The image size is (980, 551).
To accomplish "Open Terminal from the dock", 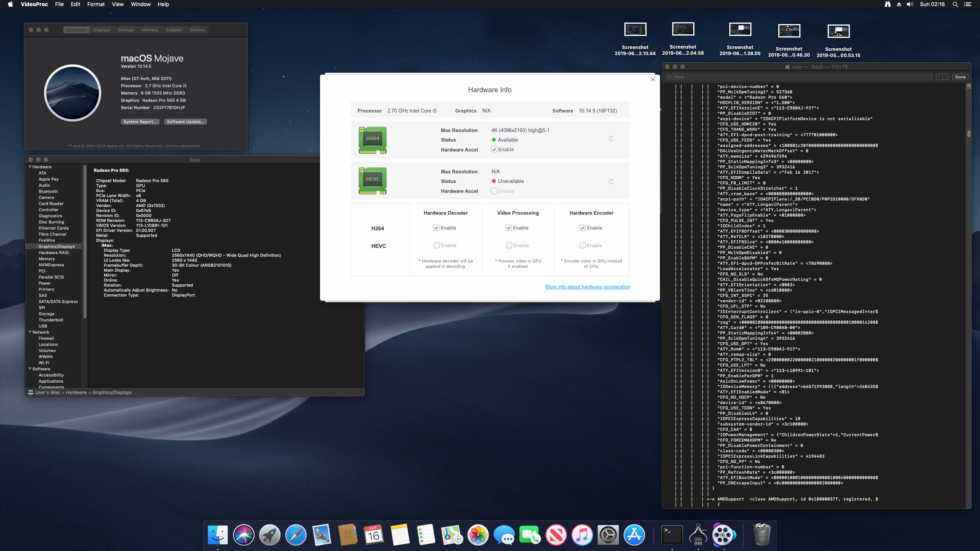I will point(672,535).
